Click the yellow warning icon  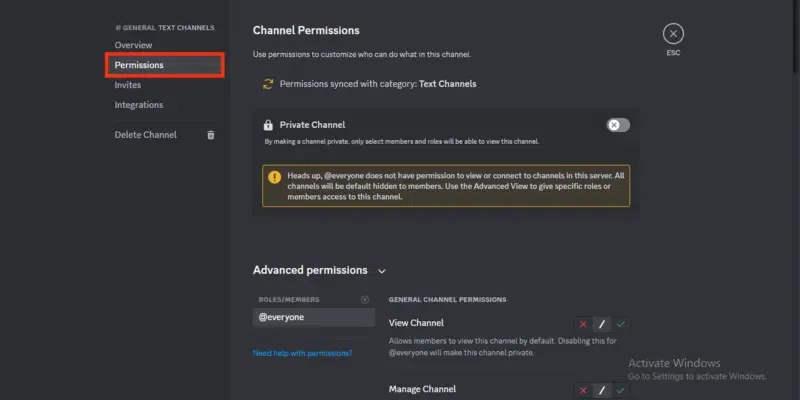point(274,176)
